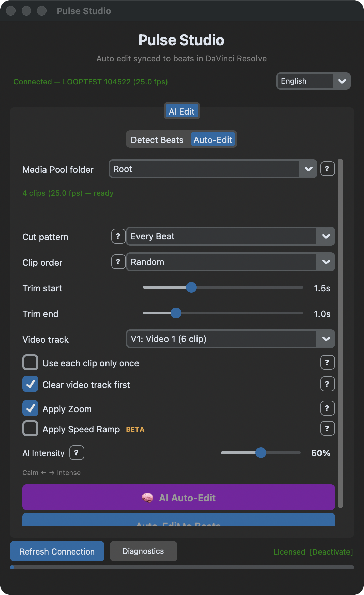Click the Connected — LOOPTEST 104522 status text
Viewport: 364px width, 595px height.
(x=91, y=82)
